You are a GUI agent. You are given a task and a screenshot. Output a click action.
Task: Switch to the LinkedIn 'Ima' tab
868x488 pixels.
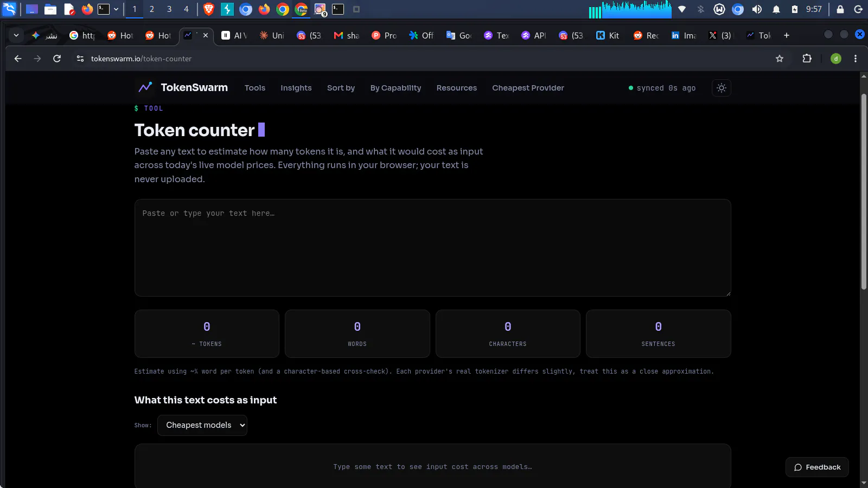pyautogui.click(x=684, y=35)
